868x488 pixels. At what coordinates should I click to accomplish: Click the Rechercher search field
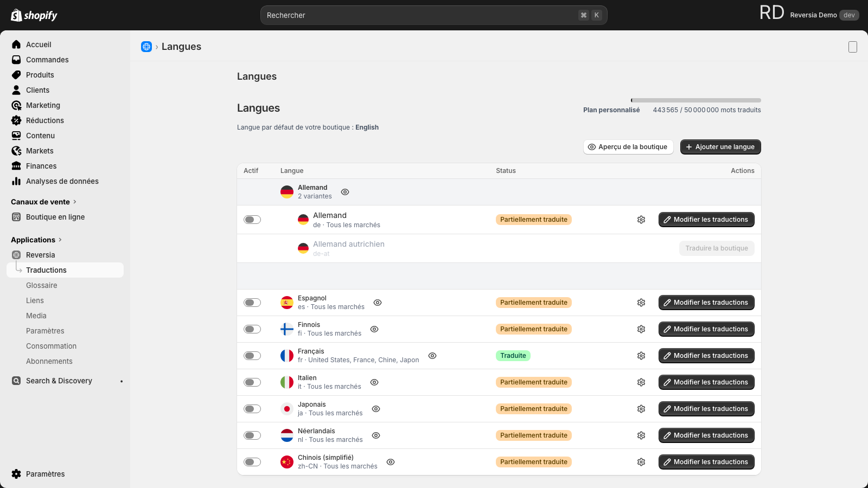[x=434, y=15]
